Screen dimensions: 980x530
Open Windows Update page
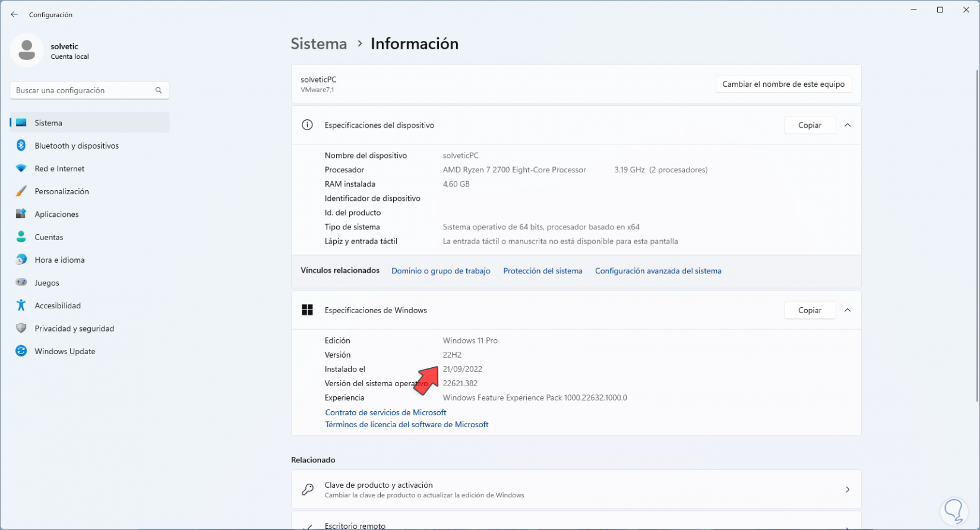[x=90, y=351]
